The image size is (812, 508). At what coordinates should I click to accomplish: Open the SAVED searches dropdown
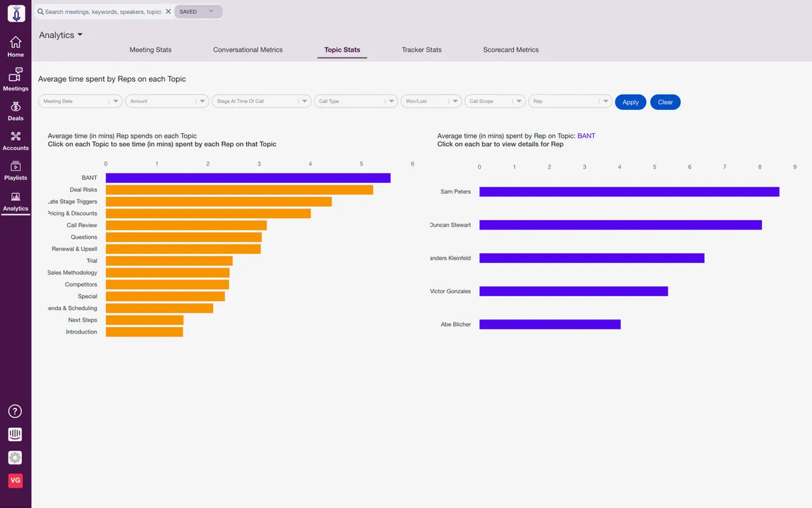click(x=198, y=12)
